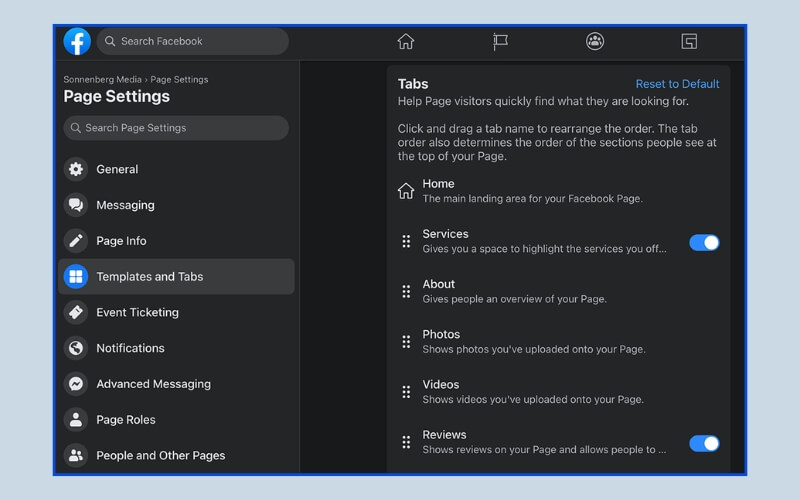Open the Groups icon in top navigation
Viewport: 800px width, 500px height.
[595, 41]
